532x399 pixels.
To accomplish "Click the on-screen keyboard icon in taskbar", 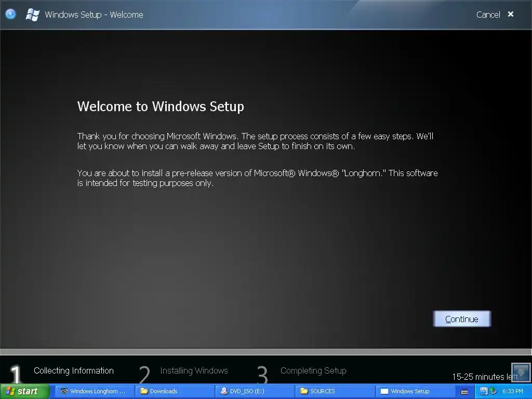I will coord(464,392).
